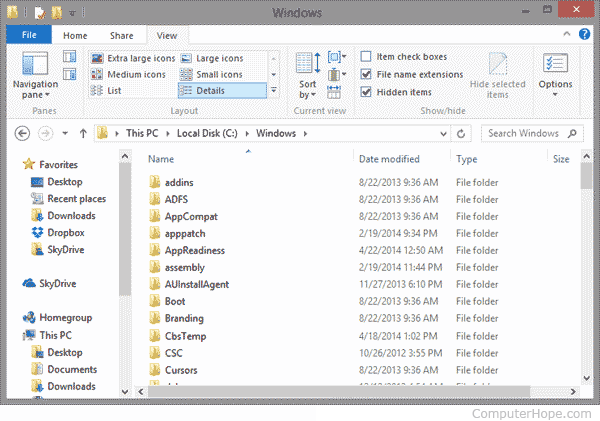Open SkyDrive under Favorites

(57, 250)
